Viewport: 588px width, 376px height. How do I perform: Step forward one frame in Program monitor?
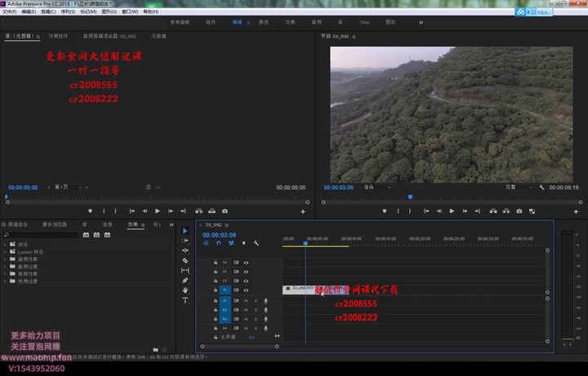tap(465, 211)
